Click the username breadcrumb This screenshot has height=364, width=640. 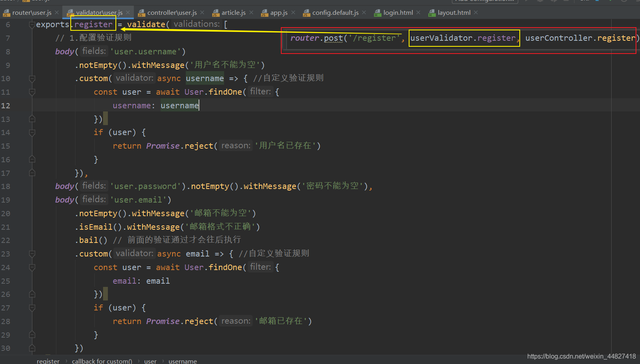pyautogui.click(x=183, y=361)
